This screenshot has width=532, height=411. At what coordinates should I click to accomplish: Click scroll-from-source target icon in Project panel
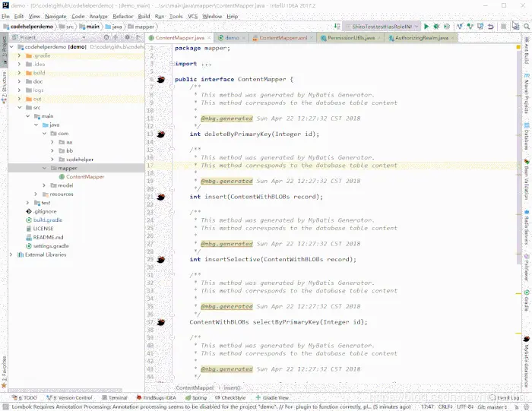[106, 37]
